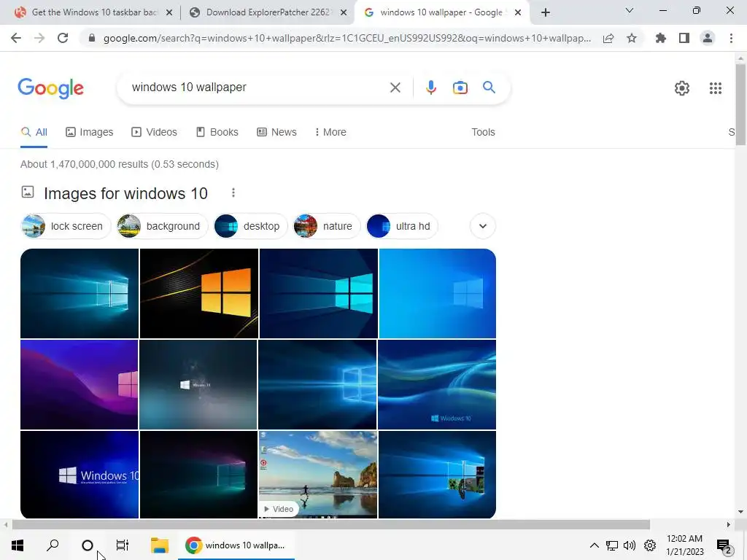747x560 pixels.
Task: Switch to Download ExplorerPatcher tab
Action: 267,12
